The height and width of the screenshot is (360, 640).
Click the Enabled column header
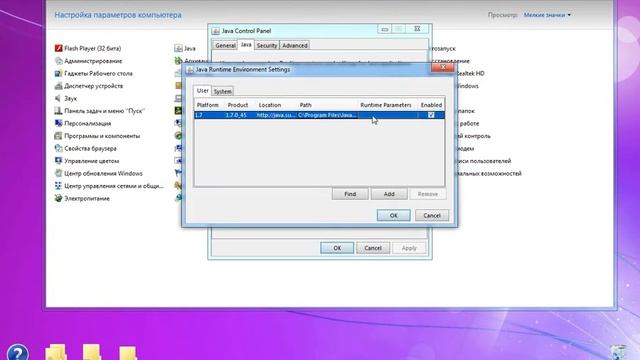(431, 105)
